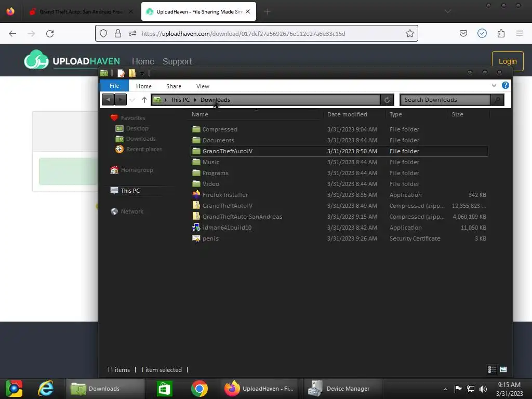
Task: Open Firefox application hamburger menu
Action: [x=520, y=33]
